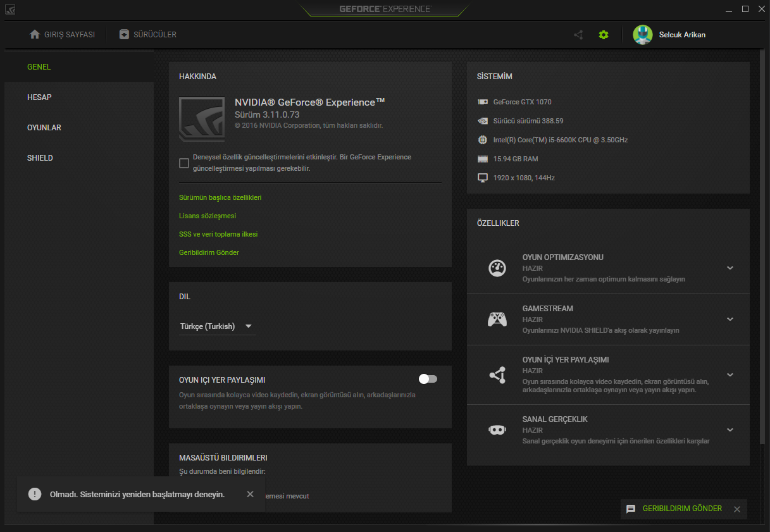Close the Geribildirim Gönder feedback popup
770x532 pixels.
(736, 509)
